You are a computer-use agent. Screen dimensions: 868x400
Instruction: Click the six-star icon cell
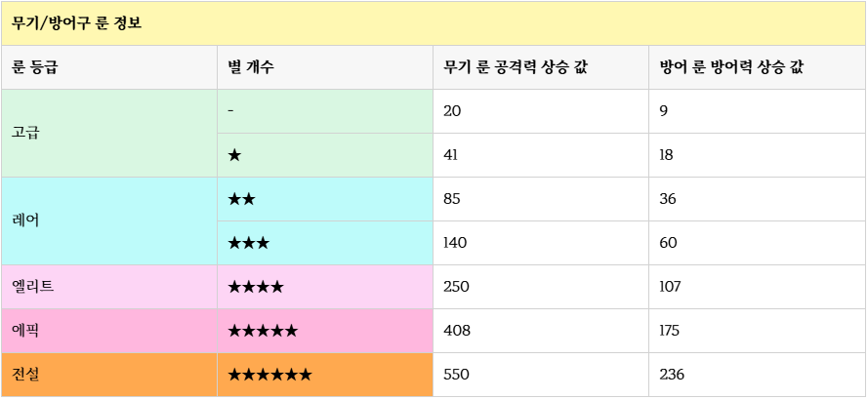[325, 375]
